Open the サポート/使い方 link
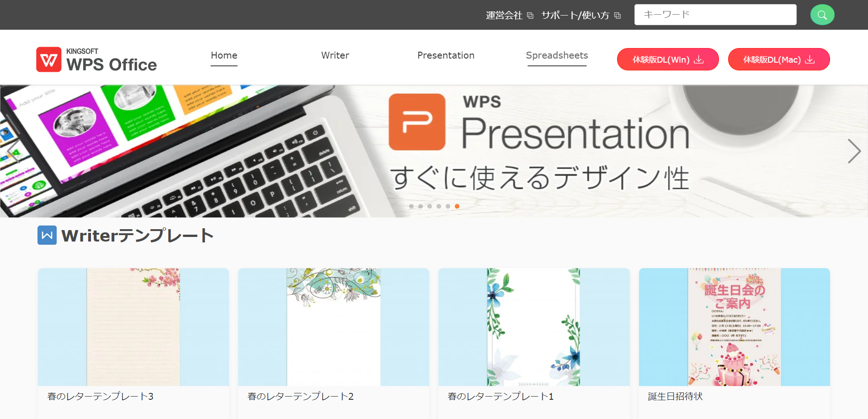868x419 pixels. coord(575,16)
